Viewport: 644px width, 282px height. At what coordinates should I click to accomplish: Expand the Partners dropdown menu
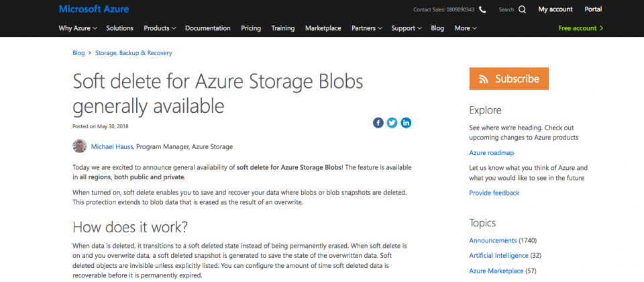(367, 28)
